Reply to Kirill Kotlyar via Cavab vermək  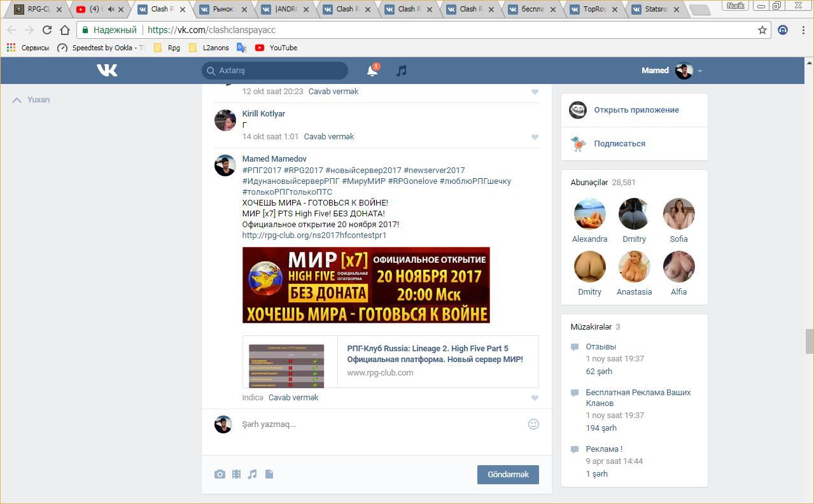[x=329, y=136]
